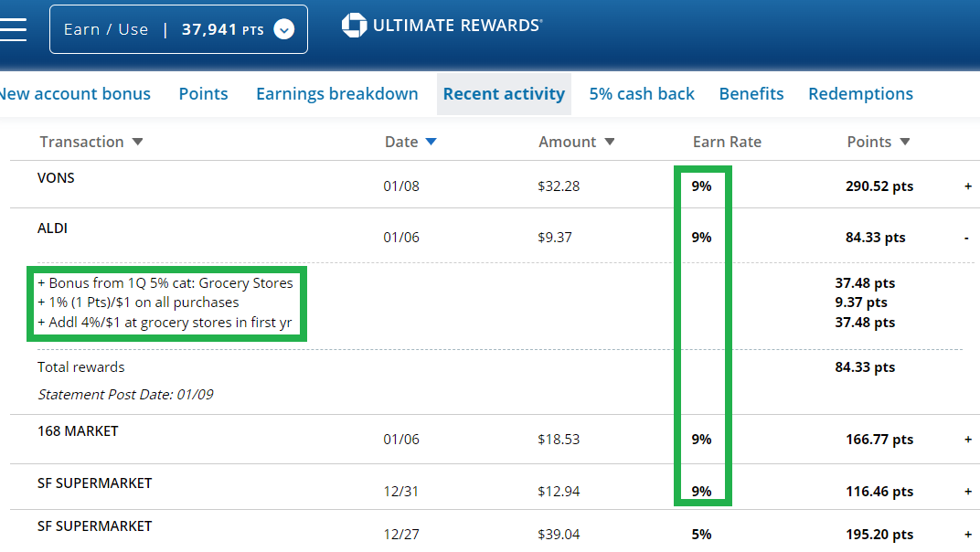The height and width of the screenshot is (552, 980).
Task: Expand the VONS transaction details
Action: pos(967,186)
